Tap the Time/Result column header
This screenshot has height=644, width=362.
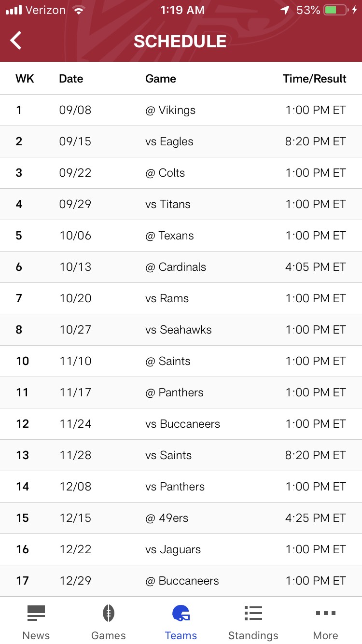tap(314, 79)
